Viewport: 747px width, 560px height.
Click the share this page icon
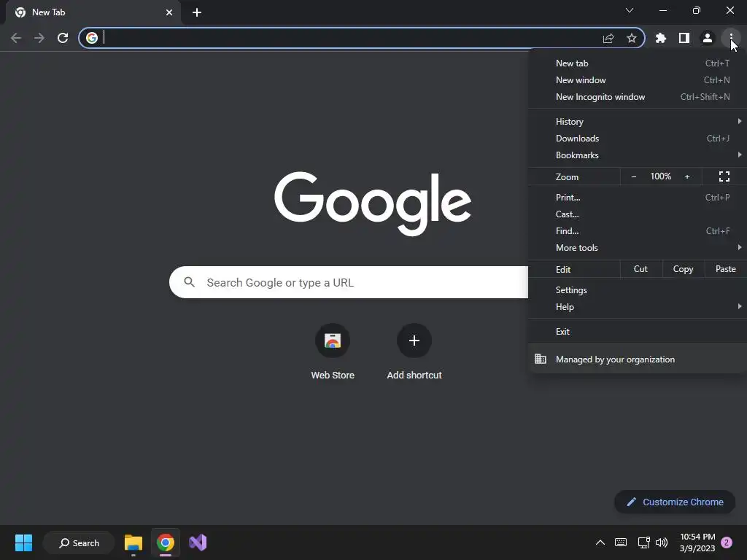(x=608, y=38)
